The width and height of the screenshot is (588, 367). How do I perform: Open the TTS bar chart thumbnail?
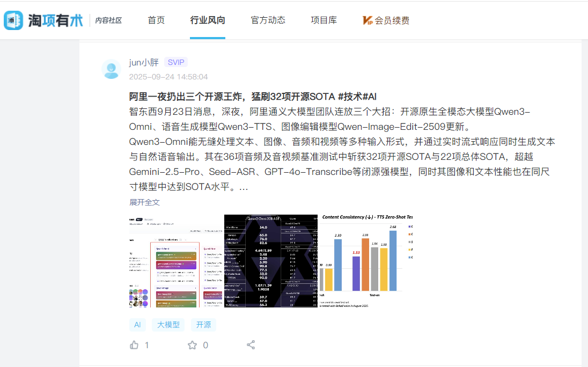(x=366, y=261)
